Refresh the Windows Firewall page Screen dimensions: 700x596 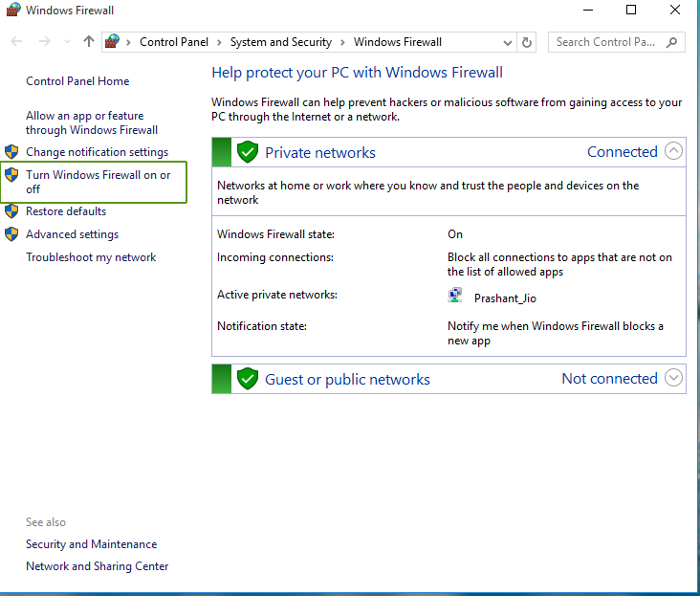(527, 42)
